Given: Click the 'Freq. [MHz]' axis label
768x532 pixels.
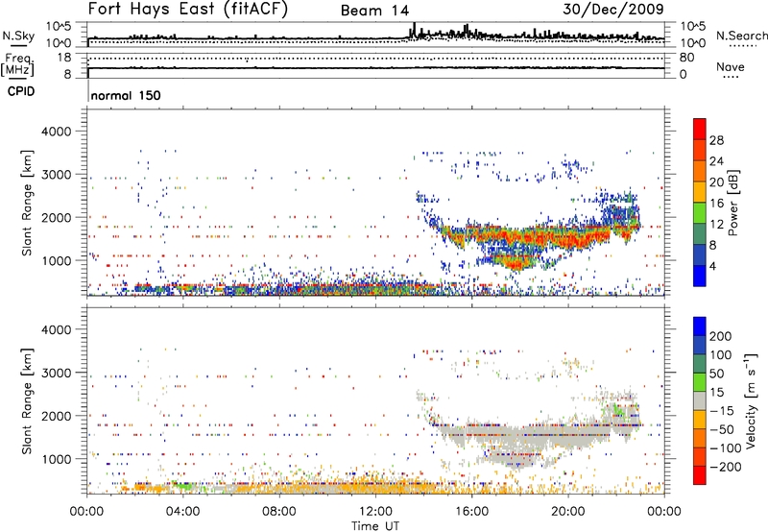Looking at the screenshot, I should click(17, 64).
